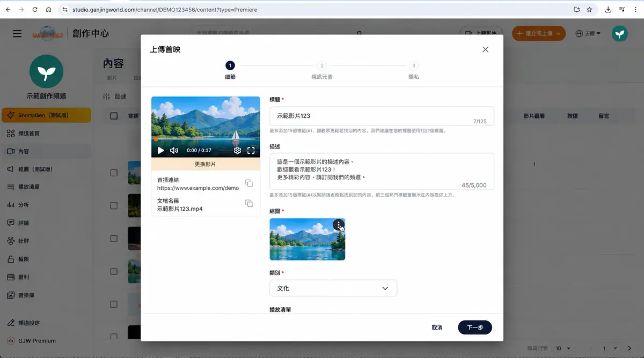Reload the browser page
Viewport: 644px width, 358px height.
[x=35, y=10]
